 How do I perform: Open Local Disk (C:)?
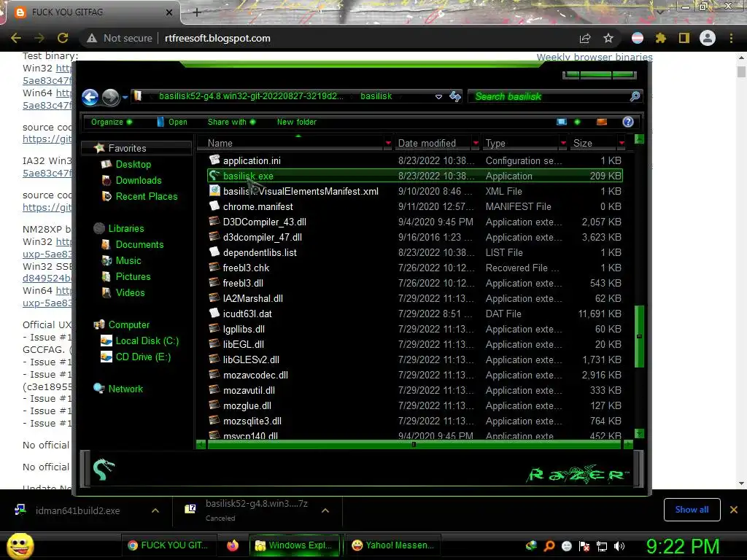pyautogui.click(x=147, y=341)
